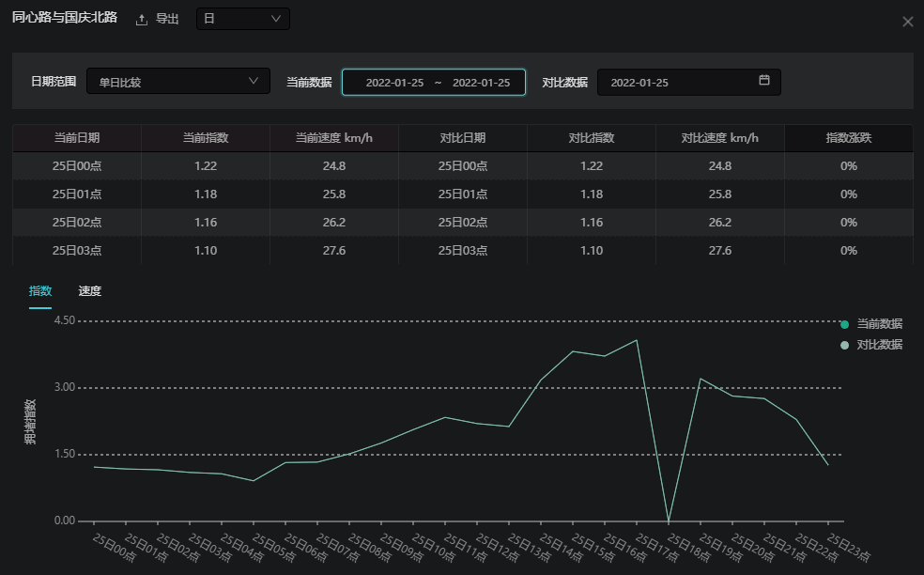This screenshot has width=924, height=575.
Task: Click the 对比数据 date input field
Action: (x=676, y=83)
